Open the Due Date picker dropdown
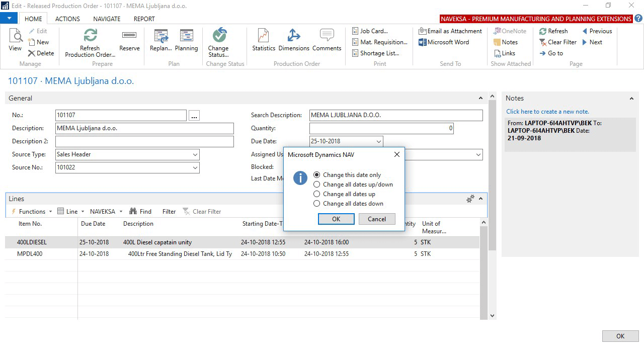 click(x=378, y=142)
